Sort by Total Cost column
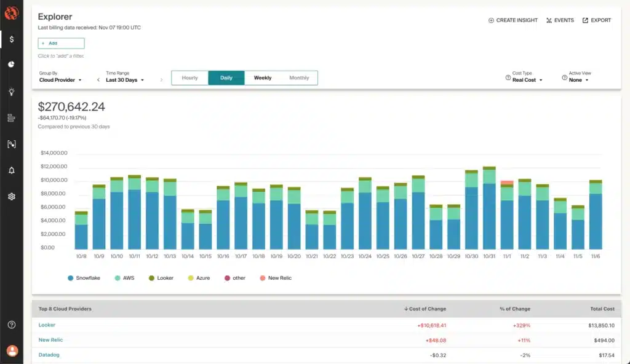Viewport: 630px width, 364px height. click(x=602, y=309)
